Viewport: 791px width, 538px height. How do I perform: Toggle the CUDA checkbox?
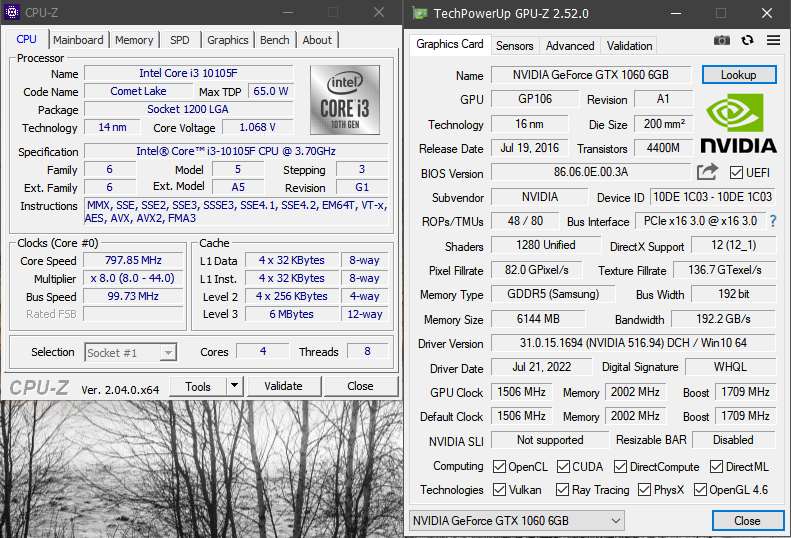(563, 466)
